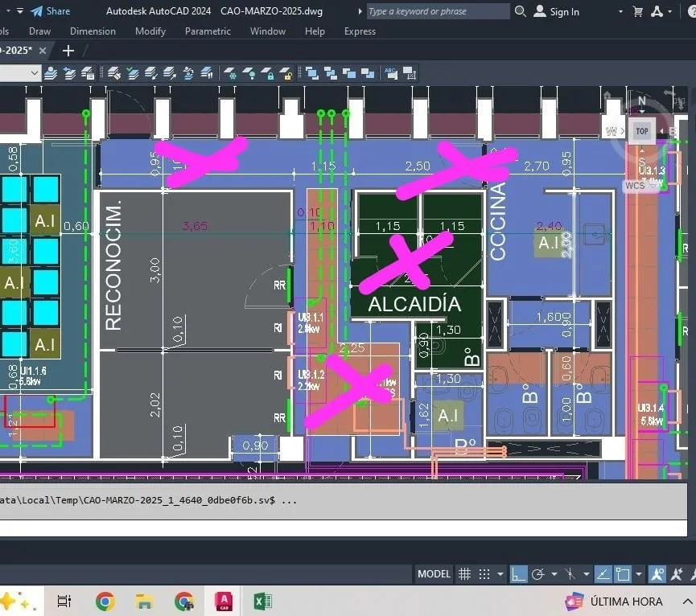Viewport: 696px width, 616px height.
Task: Open the Parametric menu
Action: [208, 31]
